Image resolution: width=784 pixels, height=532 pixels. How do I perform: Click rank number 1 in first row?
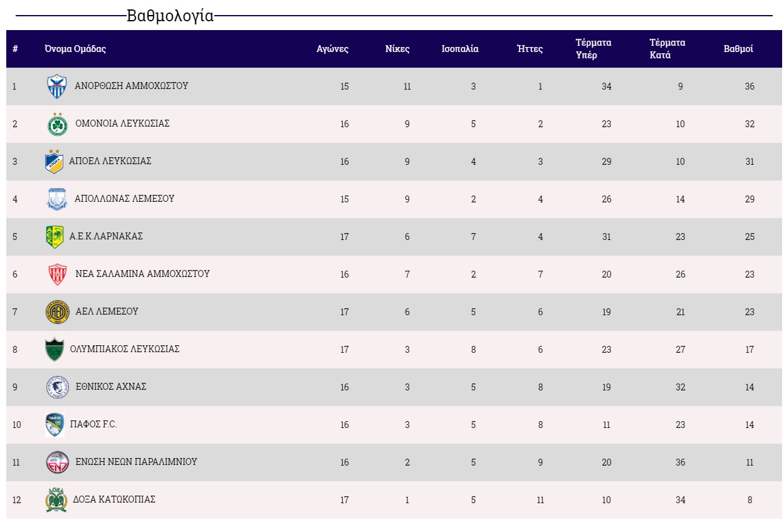14,86
